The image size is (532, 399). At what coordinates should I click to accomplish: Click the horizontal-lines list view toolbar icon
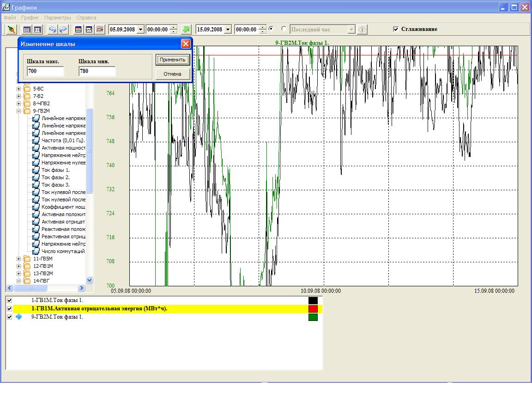[27, 30]
